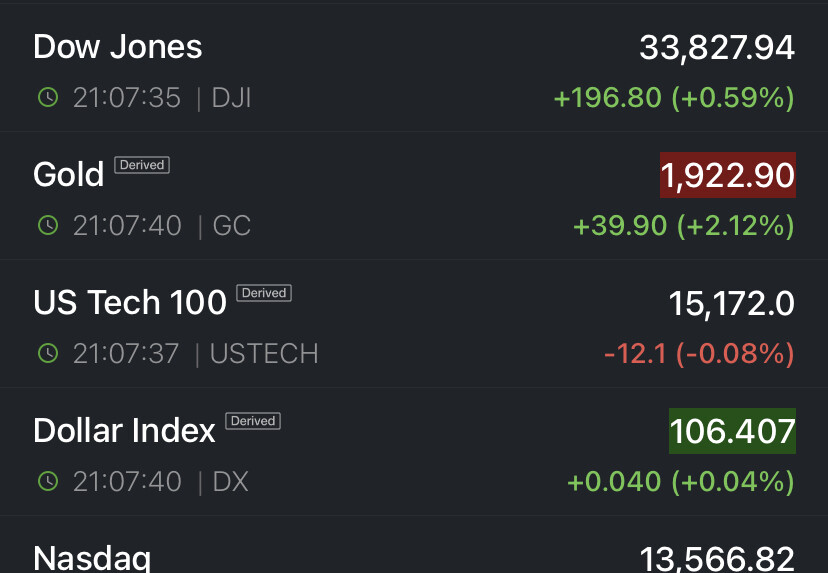Click the DJI ticker symbol label
The image size is (828, 573).
[x=231, y=98]
